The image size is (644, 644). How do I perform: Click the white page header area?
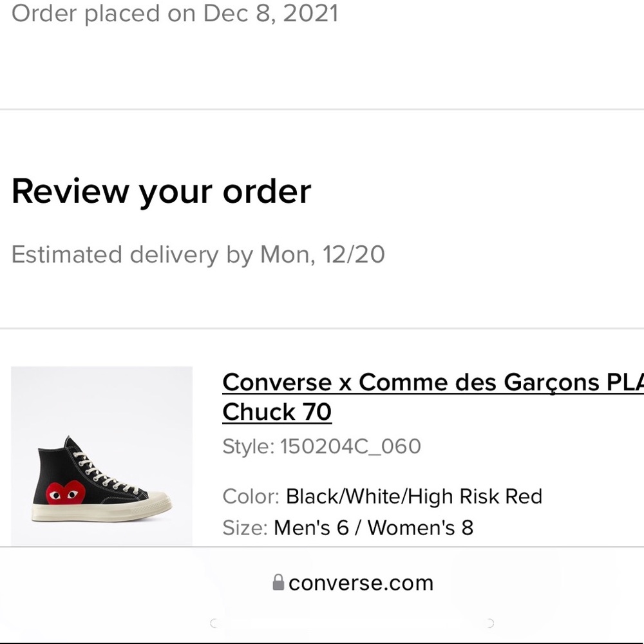(322, 64)
